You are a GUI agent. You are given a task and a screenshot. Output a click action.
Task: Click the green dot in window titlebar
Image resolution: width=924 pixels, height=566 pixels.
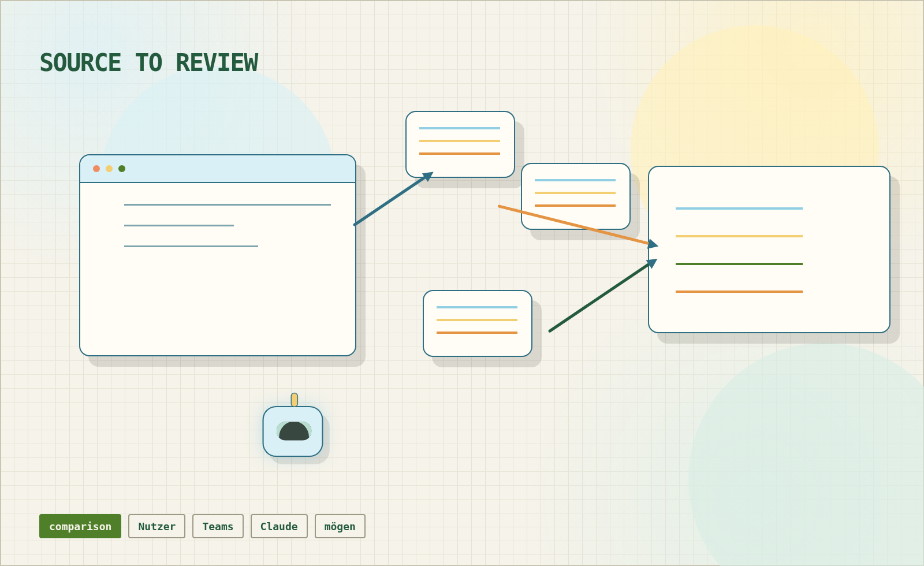(x=122, y=169)
